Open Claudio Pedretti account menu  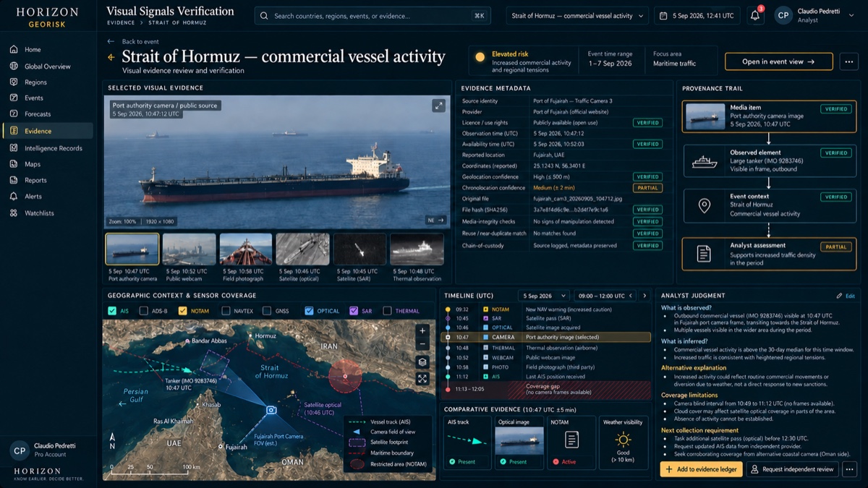point(816,16)
